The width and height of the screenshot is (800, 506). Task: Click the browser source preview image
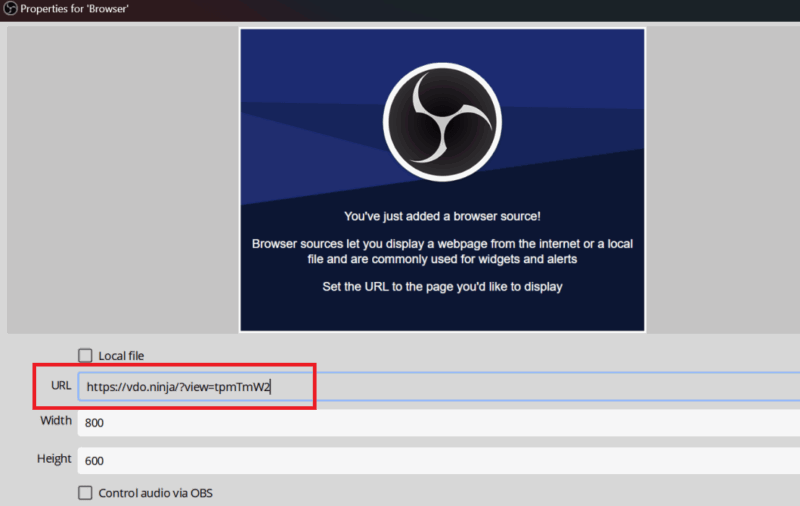[442, 180]
